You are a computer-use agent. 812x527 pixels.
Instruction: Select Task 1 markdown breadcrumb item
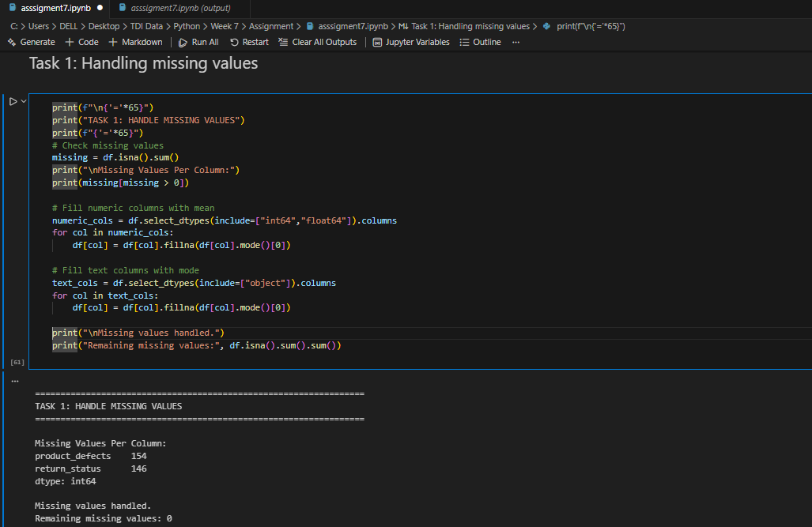464,26
